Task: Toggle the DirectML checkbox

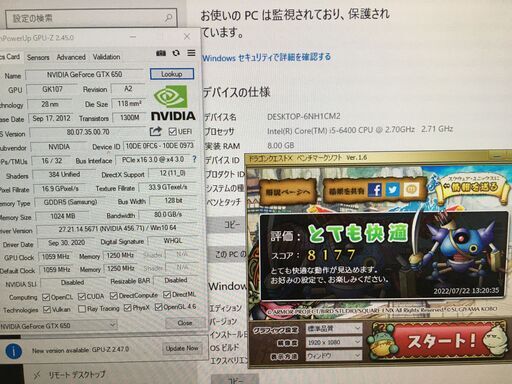Action: (167, 295)
